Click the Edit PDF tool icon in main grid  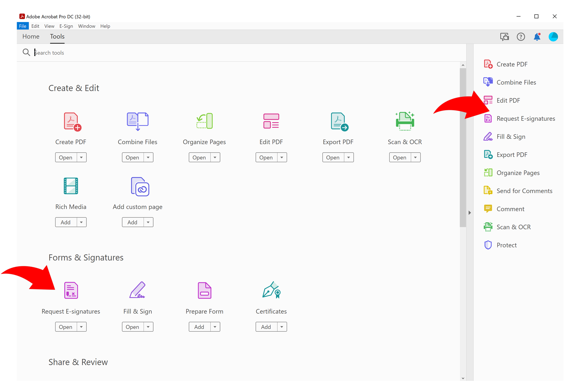click(x=271, y=121)
